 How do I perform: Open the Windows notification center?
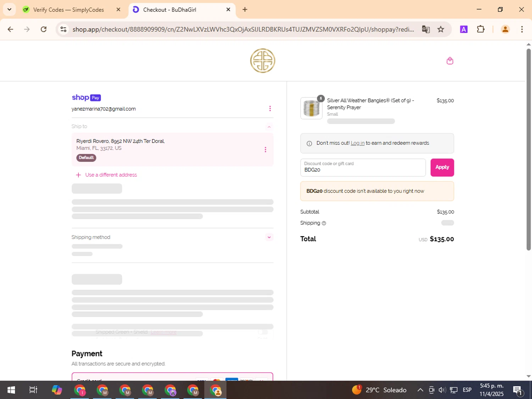tap(518, 390)
